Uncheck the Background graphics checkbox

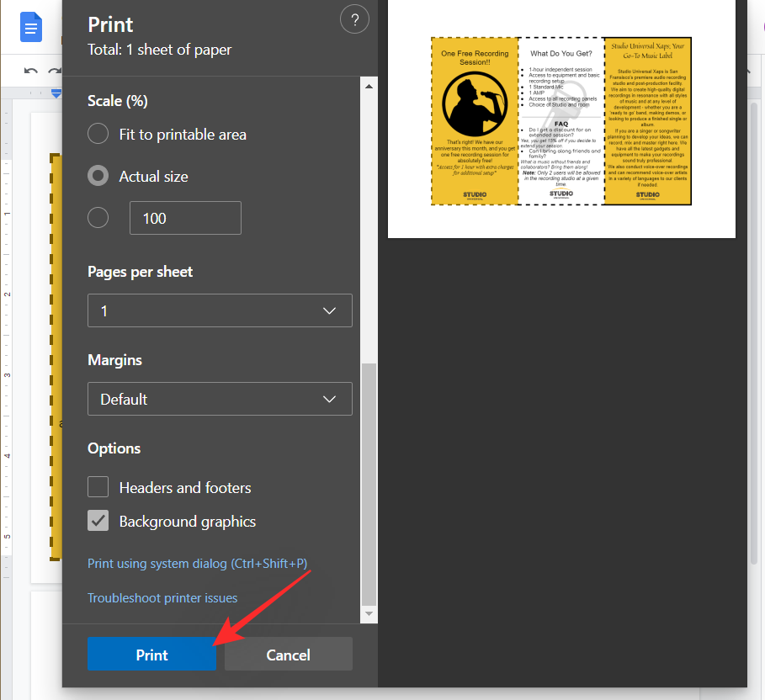point(98,522)
